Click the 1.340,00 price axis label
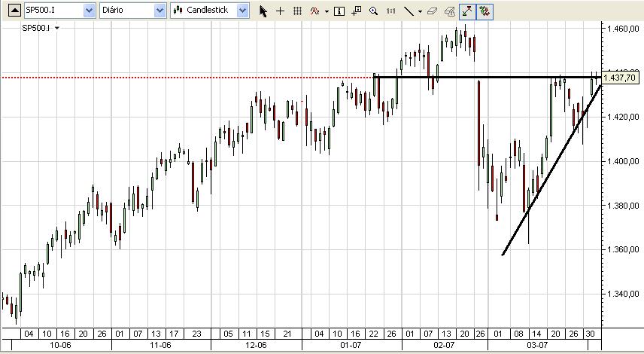644x354 pixels. pyautogui.click(x=623, y=294)
